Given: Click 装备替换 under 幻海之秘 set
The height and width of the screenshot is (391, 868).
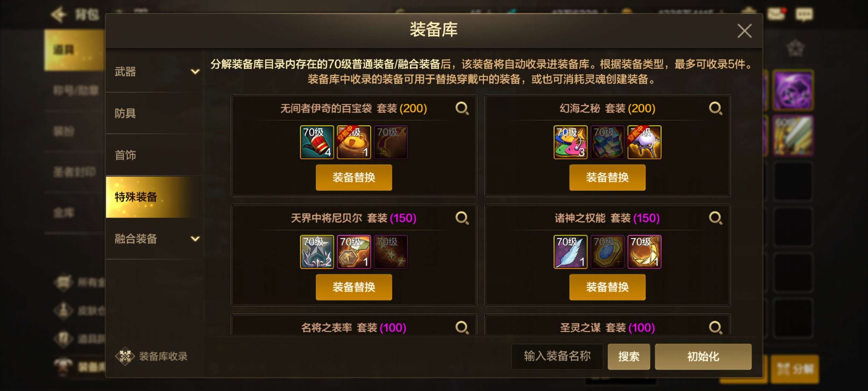Looking at the screenshot, I should [x=607, y=177].
